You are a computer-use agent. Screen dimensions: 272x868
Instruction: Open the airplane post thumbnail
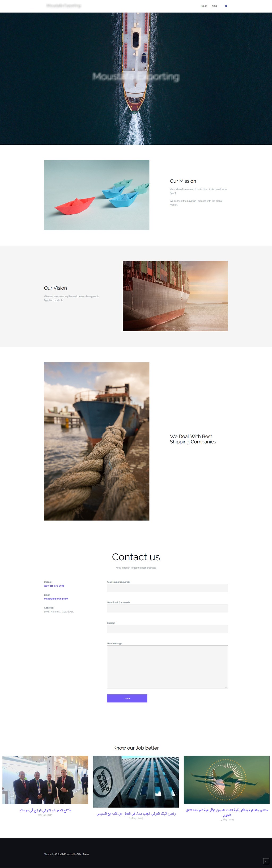pyautogui.click(x=227, y=780)
